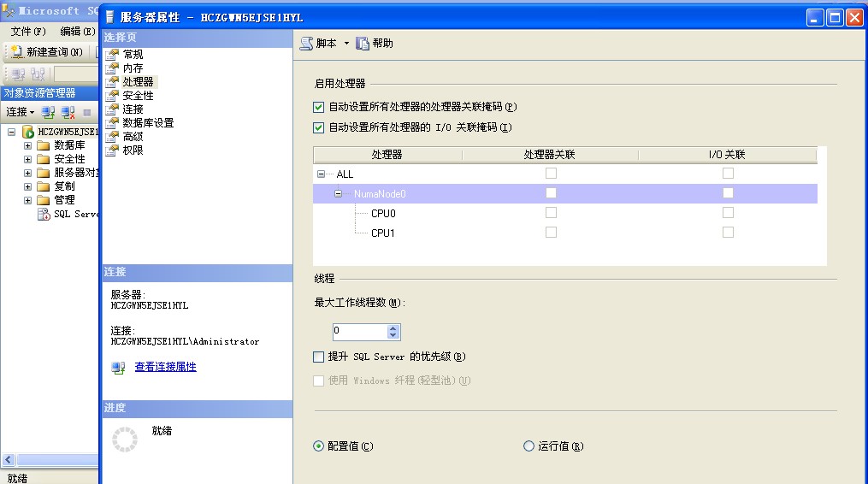Click the Microsoft SQL Server app icon

coord(9,10)
